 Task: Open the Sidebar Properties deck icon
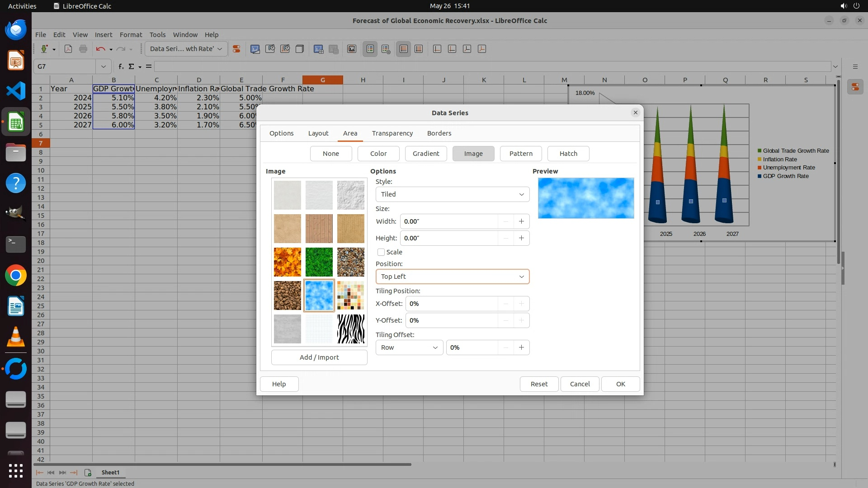click(x=855, y=87)
